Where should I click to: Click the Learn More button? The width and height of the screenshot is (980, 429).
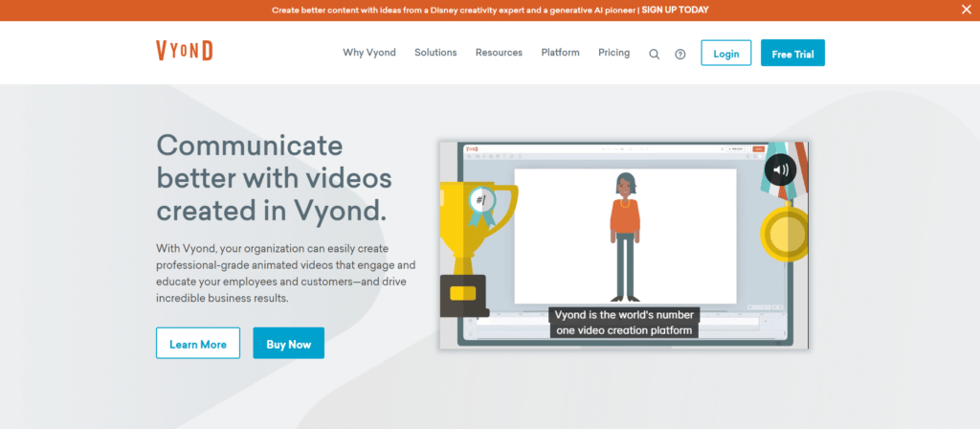[x=198, y=344]
